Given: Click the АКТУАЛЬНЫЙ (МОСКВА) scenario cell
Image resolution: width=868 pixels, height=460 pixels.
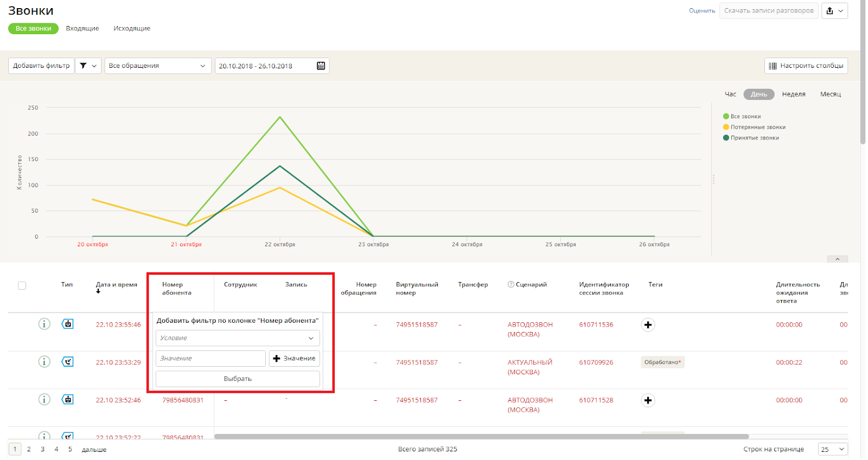Looking at the screenshot, I should pos(530,367).
